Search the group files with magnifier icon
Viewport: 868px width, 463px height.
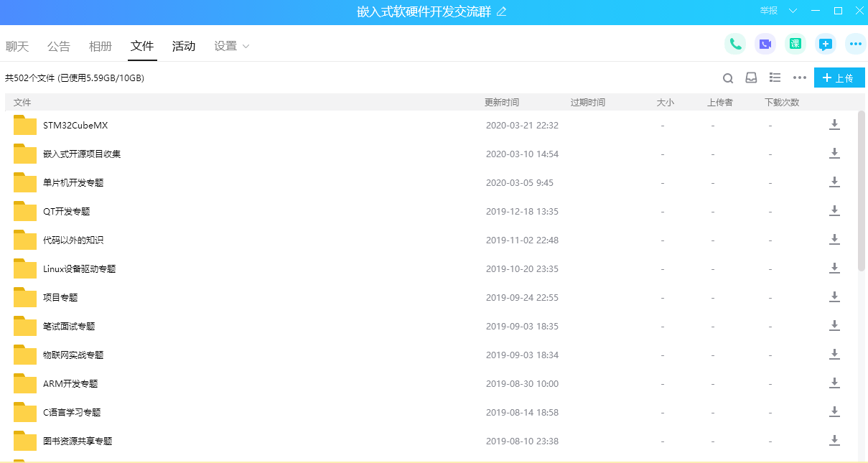(x=728, y=78)
